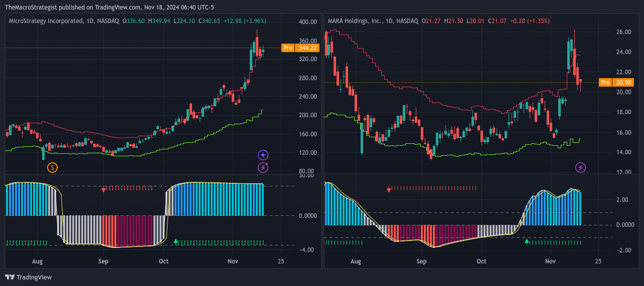This screenshot has height=286, width=644.
Task: Click the 'Pre' label beside 344.22
Action: click(287, 48)
